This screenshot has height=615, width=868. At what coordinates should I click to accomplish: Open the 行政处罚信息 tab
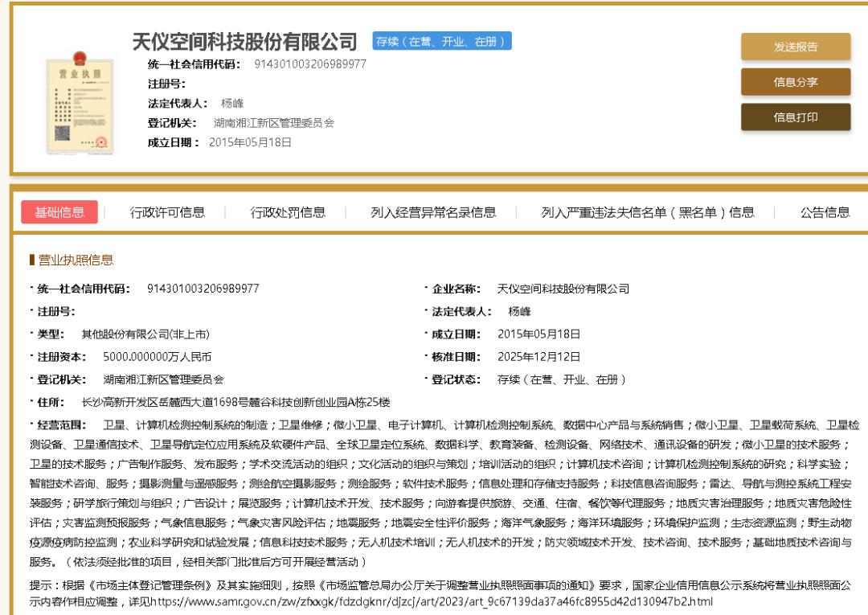click(288, 212)
